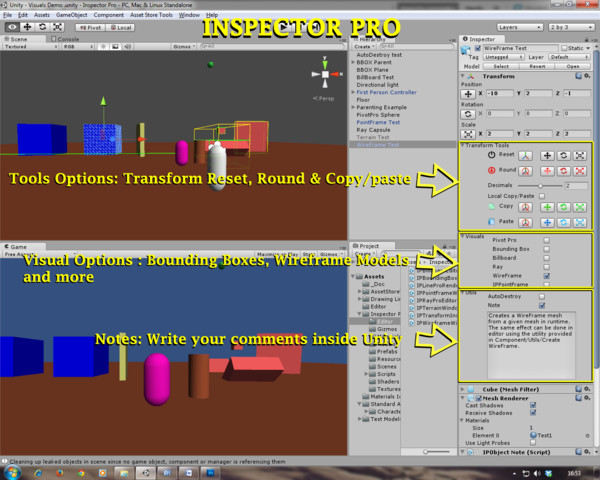Open the GameObject menu

pyautogui.click(x=72, y=15)
